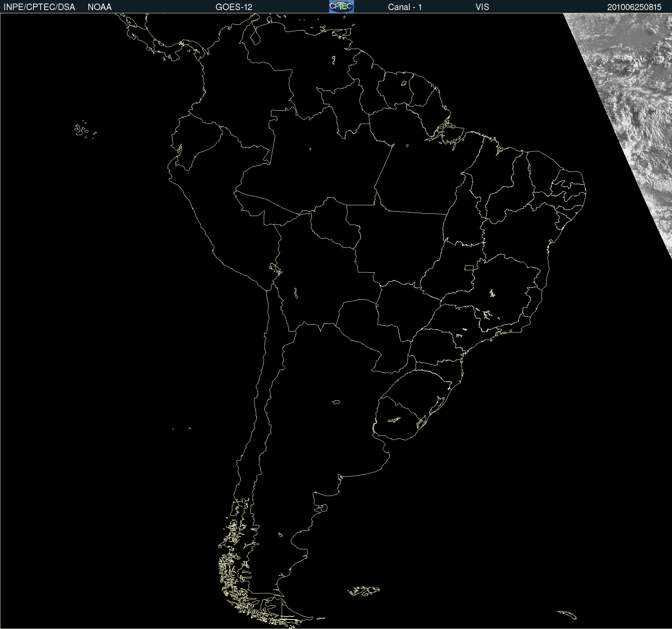Viewport: 672px width, 629px height.
Task: Click the CPTEC logo in header
Action: [341, 6]
